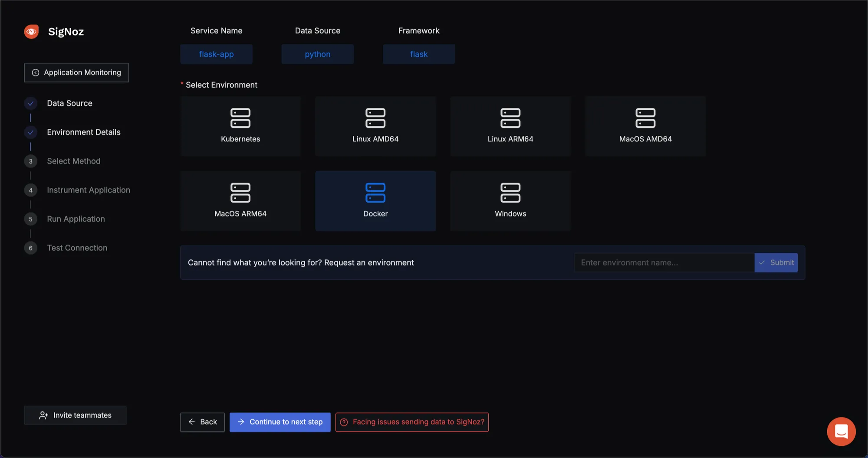Submit the environment request
868x458 pixels.
776,262
